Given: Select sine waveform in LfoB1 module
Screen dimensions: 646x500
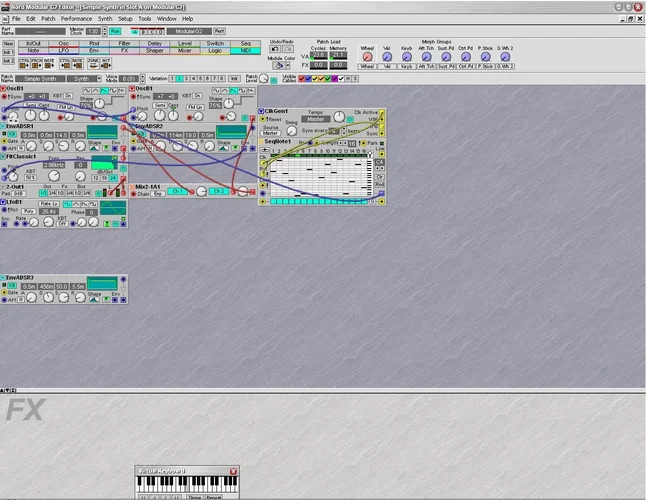Looking at the screenshot, I should pos(67,204).
